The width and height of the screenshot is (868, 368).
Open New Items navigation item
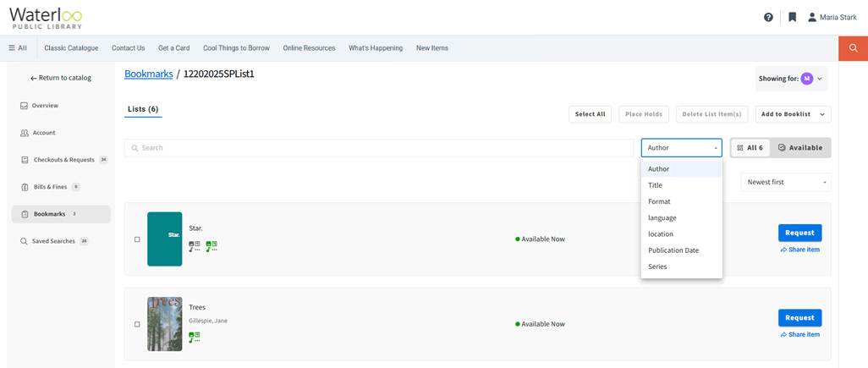[x=432, y=48]
